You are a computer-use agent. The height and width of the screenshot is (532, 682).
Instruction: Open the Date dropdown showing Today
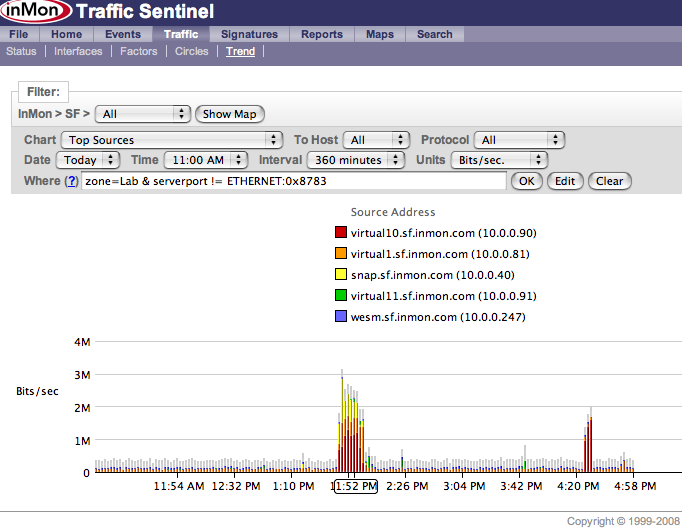88,160
